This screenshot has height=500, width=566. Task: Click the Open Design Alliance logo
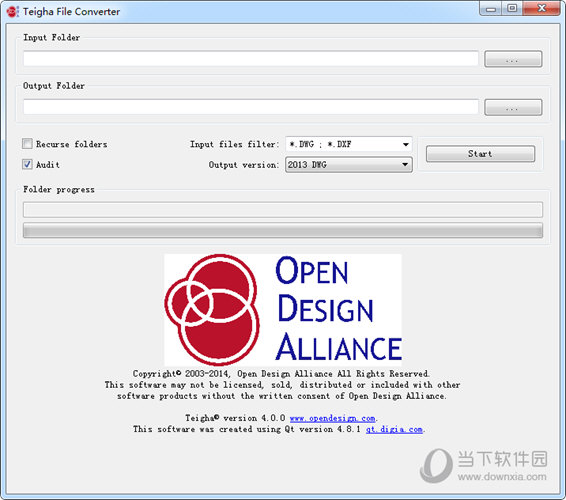point(283,310)
